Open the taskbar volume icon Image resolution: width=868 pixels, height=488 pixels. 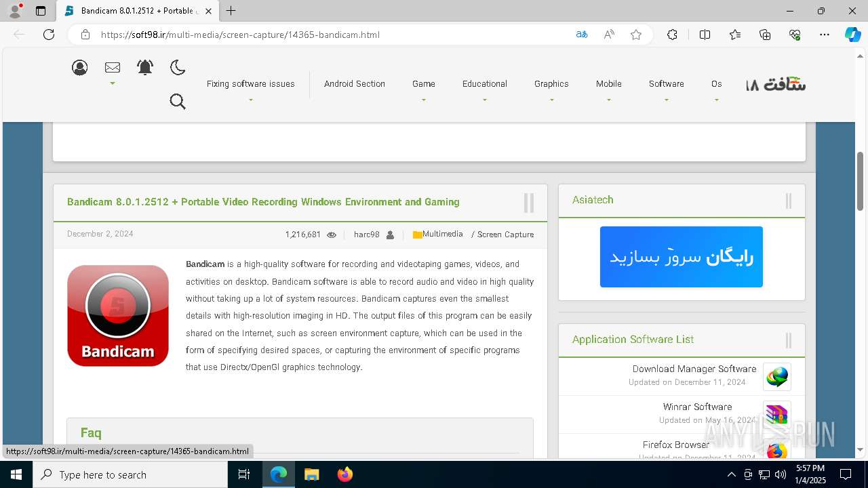781,474
